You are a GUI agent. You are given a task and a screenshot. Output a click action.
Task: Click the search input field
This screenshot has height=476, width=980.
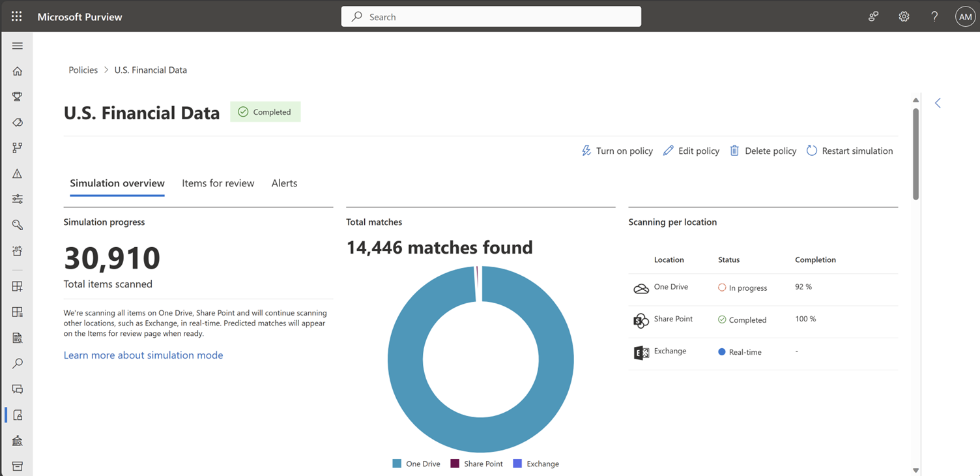point(491,17)
